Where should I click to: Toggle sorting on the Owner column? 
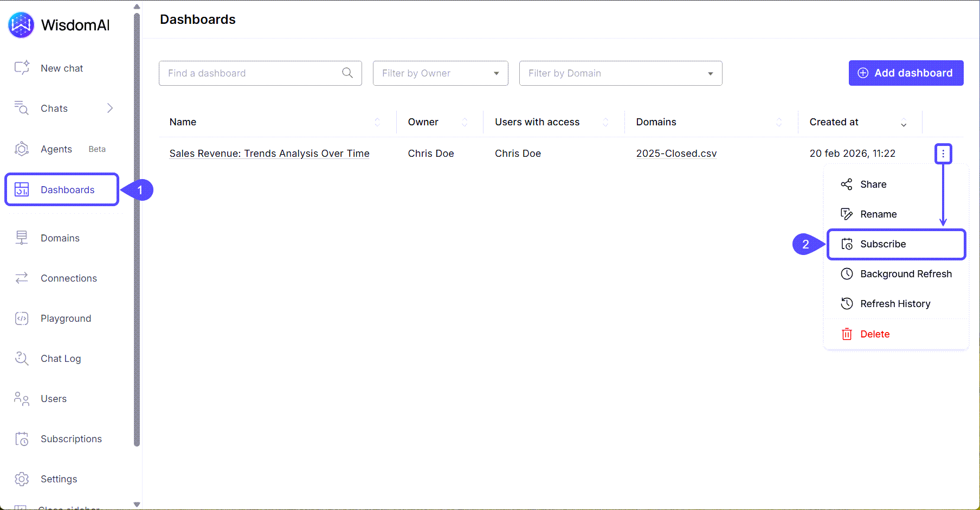point(465,122)
